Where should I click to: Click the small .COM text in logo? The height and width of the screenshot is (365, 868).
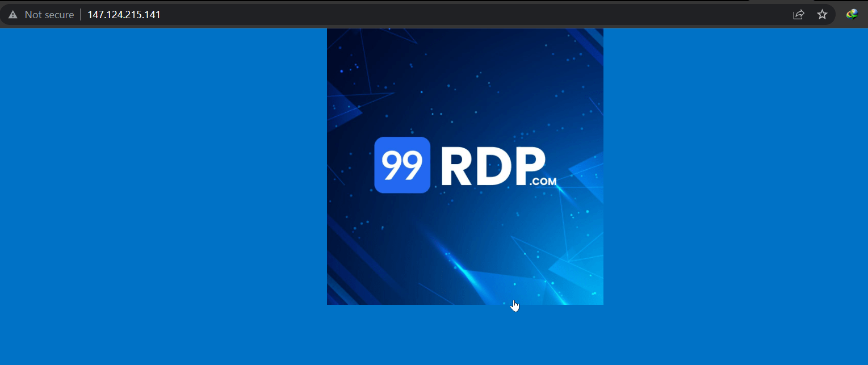[x=543, y=182]
